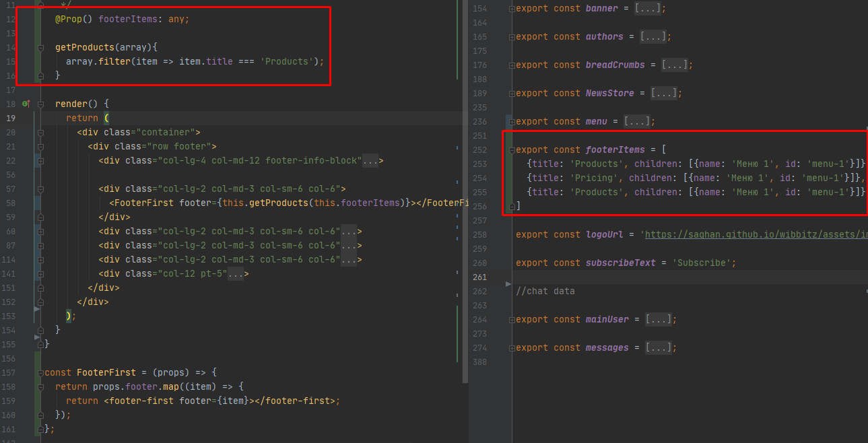The width and height of the screenshot is (868, 443).
Task: Click the @Prop() decorator text
Action: coord(74,19)
